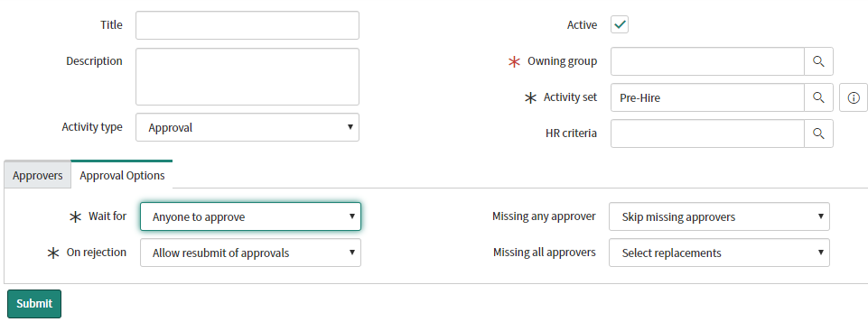Click the Activity set field containing Pre-Hire
Screen dimensions: 868x331
point(707,97)
